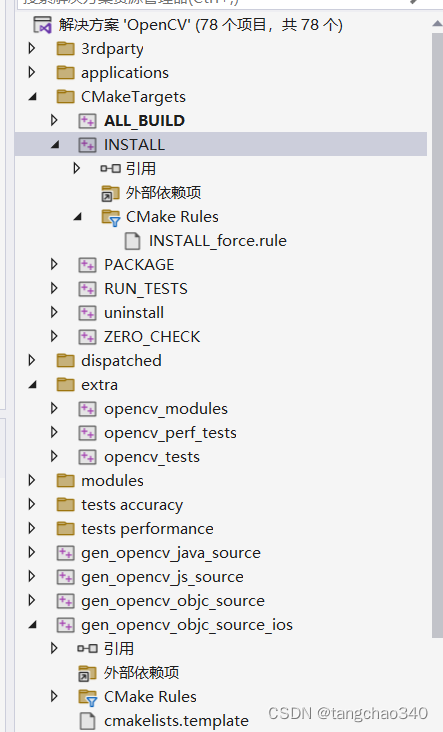
Task: Click the 3rdparty folder icon
Action: click(x=65, y=49)
